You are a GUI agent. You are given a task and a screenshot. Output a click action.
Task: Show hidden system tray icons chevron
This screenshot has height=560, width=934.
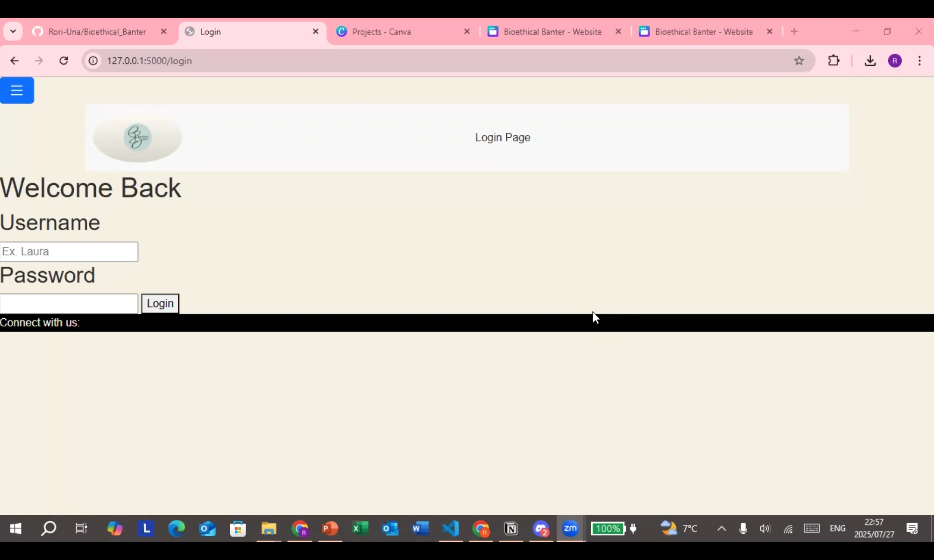click(722, 529)
